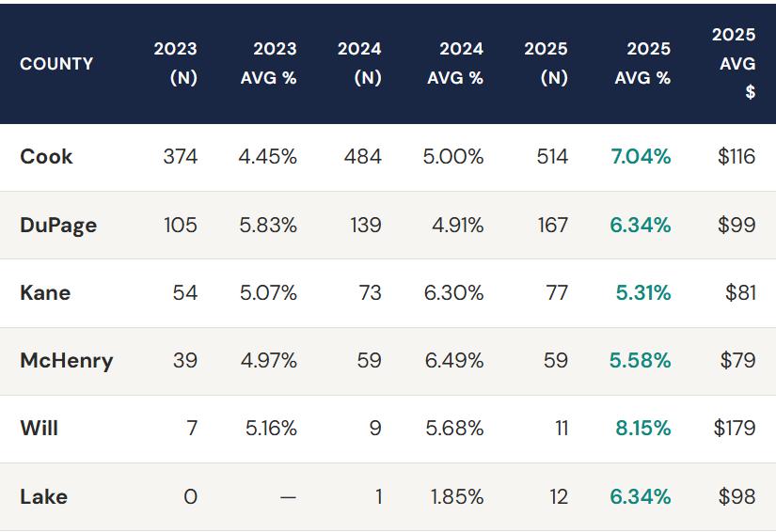The image size is (776, 532).
Task: Select the 2023 AVG % column header
Action: 269,63
